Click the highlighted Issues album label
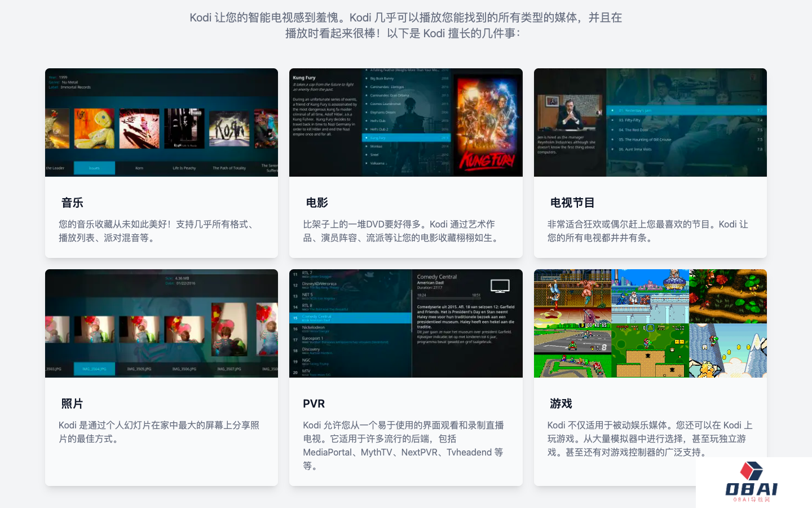Image resolution: width=812 pixels, height=508 pixels. pos(94,168)
